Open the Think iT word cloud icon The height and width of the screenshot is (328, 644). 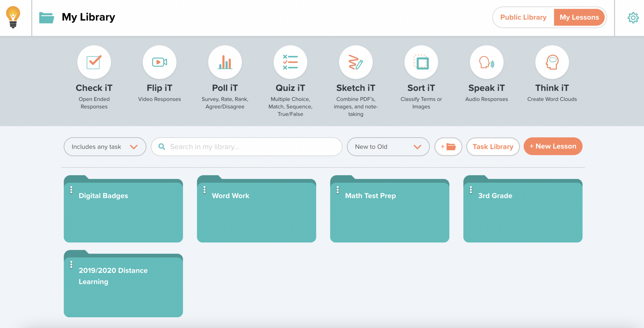click(x=552, y=62)
